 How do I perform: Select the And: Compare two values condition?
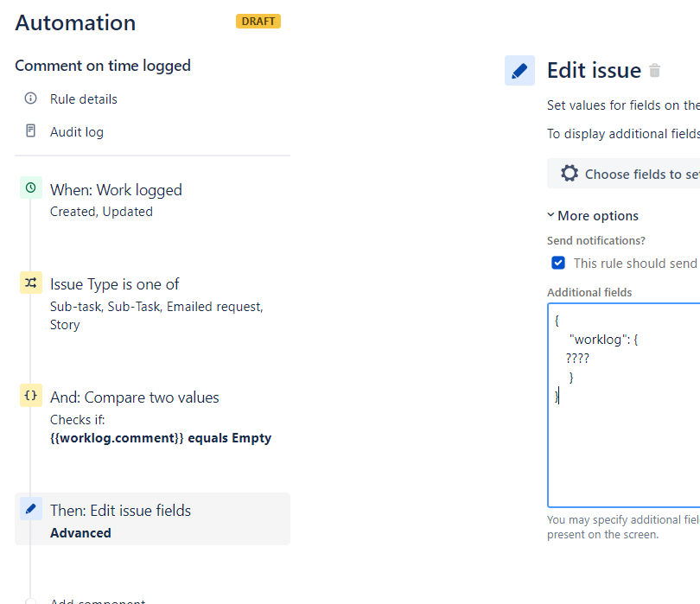pyautogui.click(x=135, y=397)
